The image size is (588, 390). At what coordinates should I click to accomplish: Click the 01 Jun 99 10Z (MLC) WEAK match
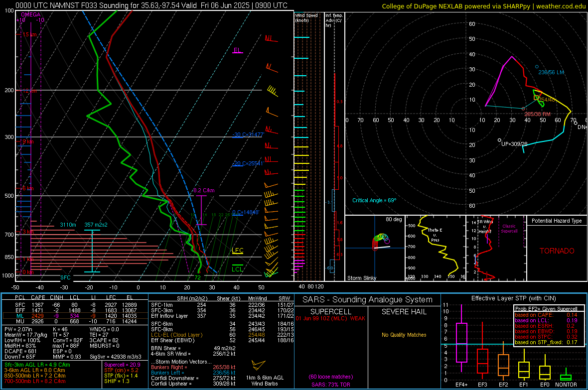(330, 318)
